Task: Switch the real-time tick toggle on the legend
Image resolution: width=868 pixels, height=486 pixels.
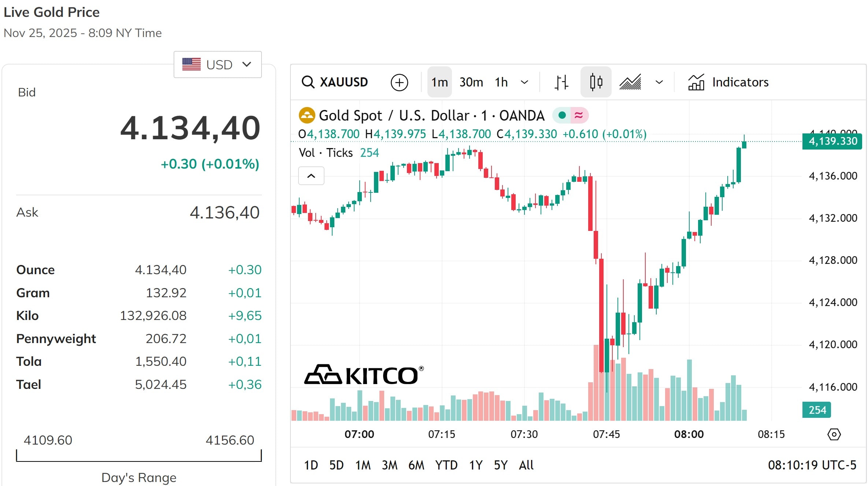Action: (579, 115)
